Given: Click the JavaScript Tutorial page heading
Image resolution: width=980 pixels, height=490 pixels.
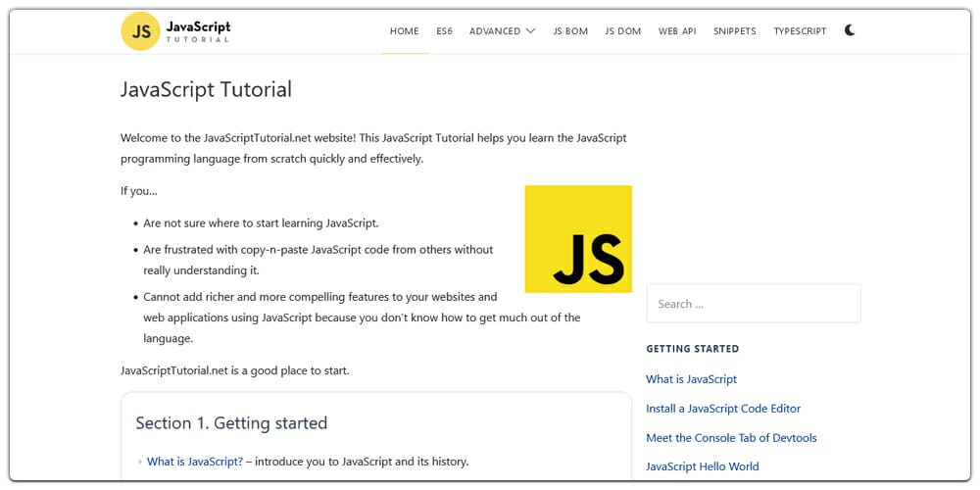Looking at the screenshot, I should 206,89.
